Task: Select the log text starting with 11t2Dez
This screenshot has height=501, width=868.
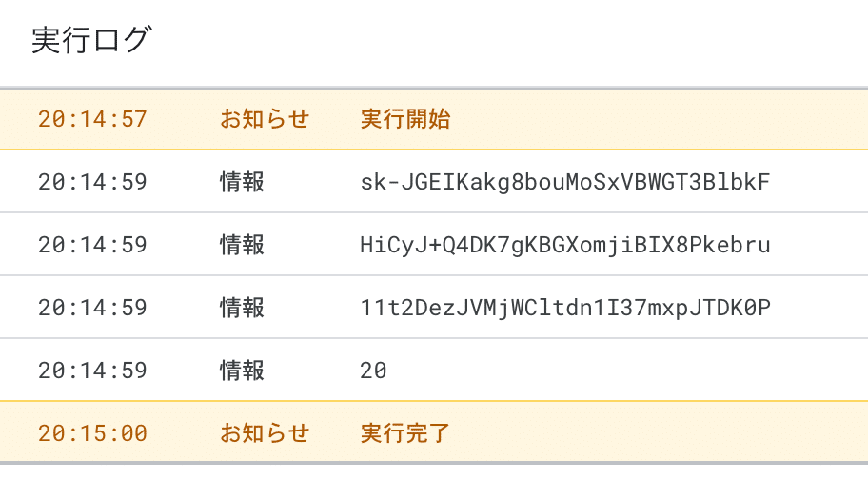Action: point(564,308)
